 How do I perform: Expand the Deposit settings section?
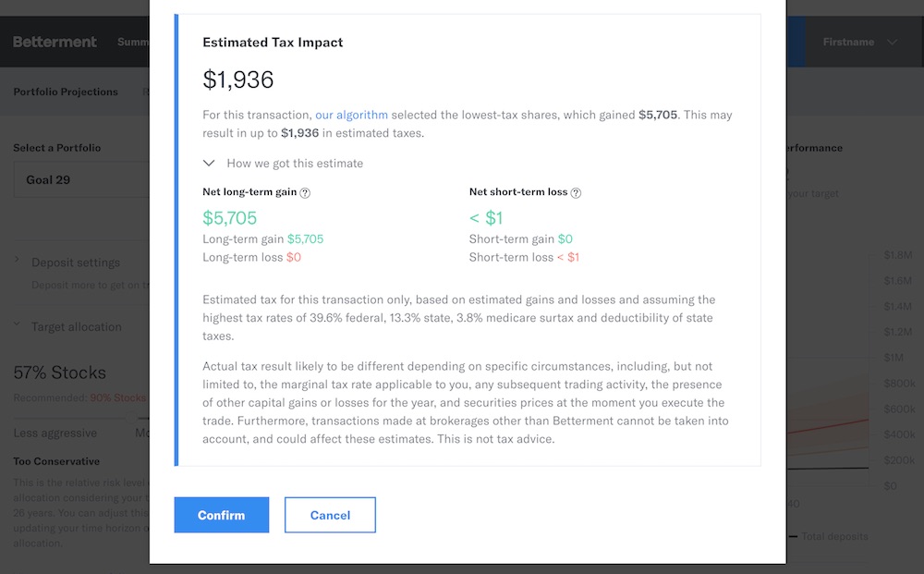point(76,263)
